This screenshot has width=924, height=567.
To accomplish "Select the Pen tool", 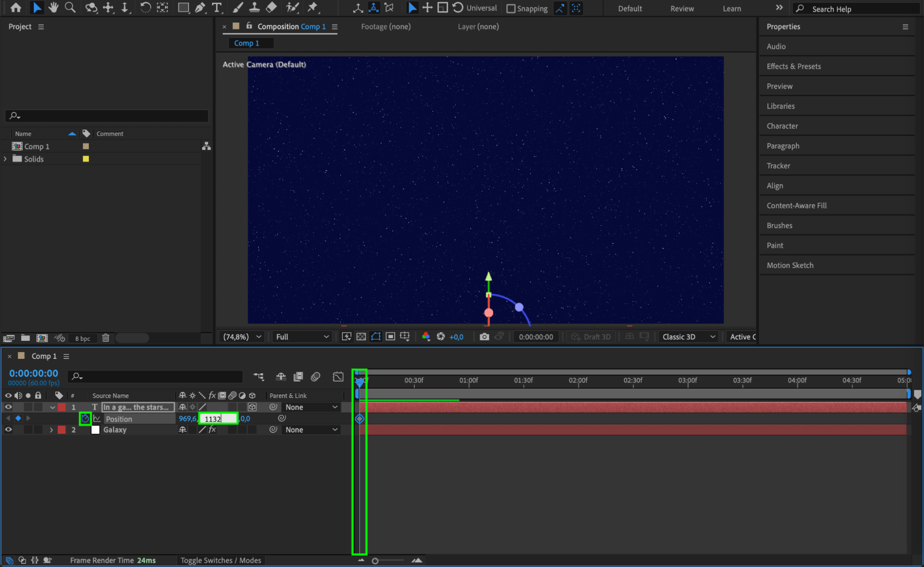I will tap(200, 7).
